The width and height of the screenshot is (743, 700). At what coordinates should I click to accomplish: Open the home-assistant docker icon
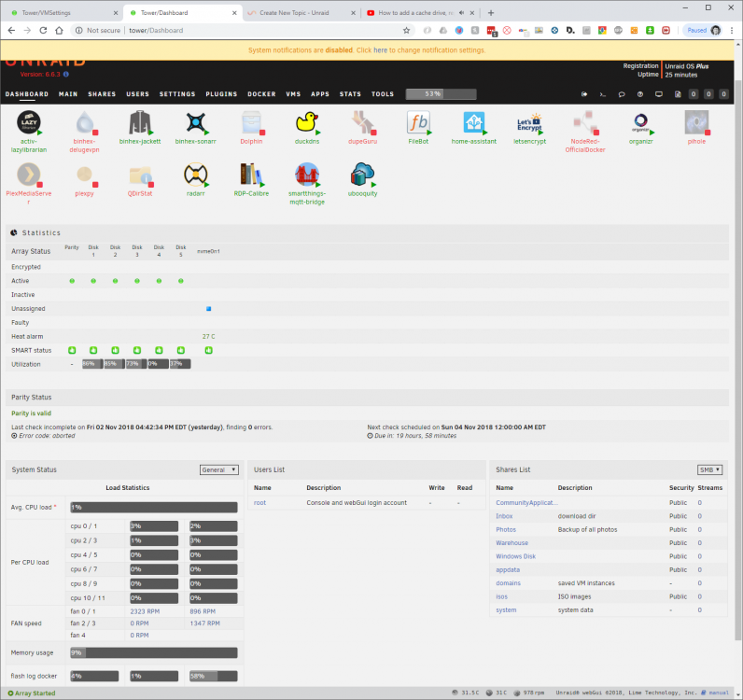tap(474, 122)
